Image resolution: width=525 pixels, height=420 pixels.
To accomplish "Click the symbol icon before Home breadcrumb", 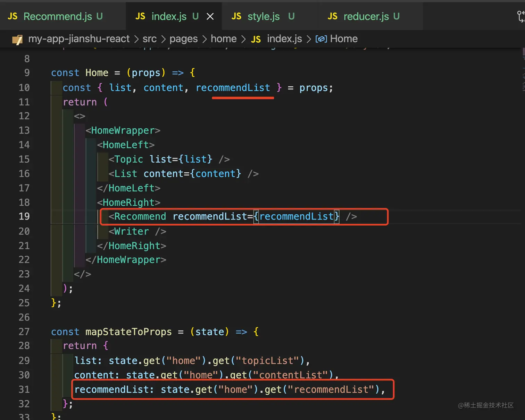I will (x=321, y=39).
